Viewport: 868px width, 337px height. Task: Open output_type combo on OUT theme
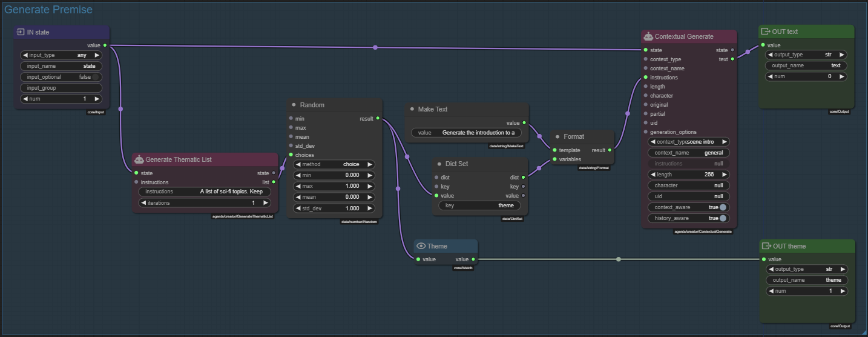pyautogui.click(x=806, y=269)
